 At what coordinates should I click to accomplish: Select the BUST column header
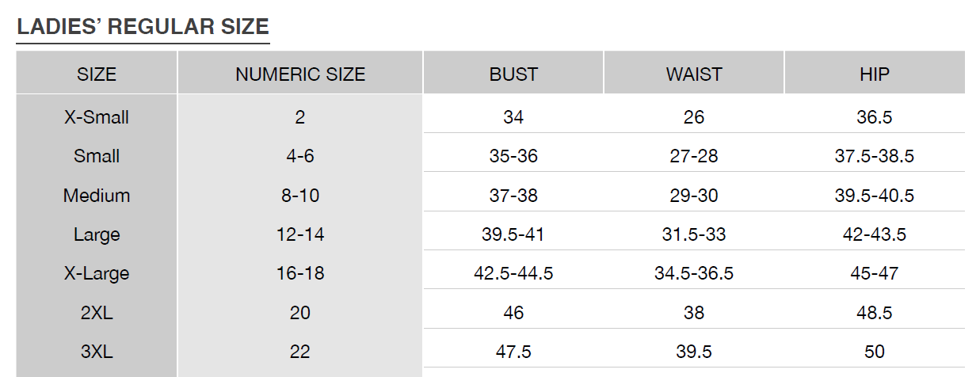click(x=513, y=74)
